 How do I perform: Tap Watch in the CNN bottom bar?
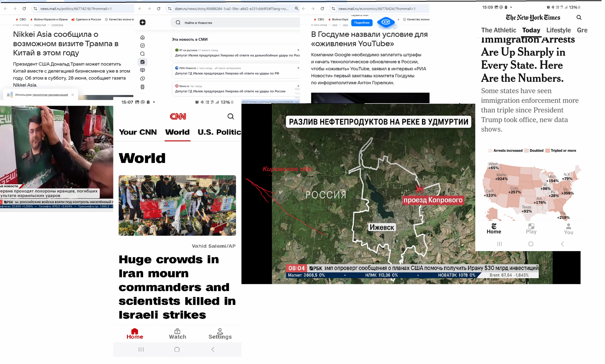(177, 334)
